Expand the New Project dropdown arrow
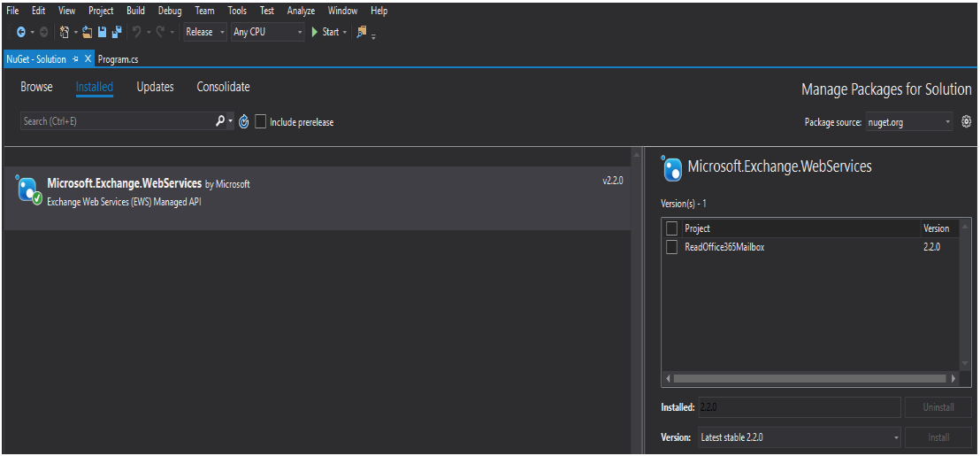Viewport: 980px width, 456px height. [76, 33]
